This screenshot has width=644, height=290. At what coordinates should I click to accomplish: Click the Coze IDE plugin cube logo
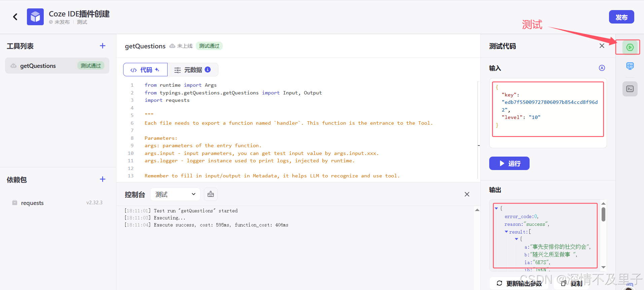pos(35,17)
